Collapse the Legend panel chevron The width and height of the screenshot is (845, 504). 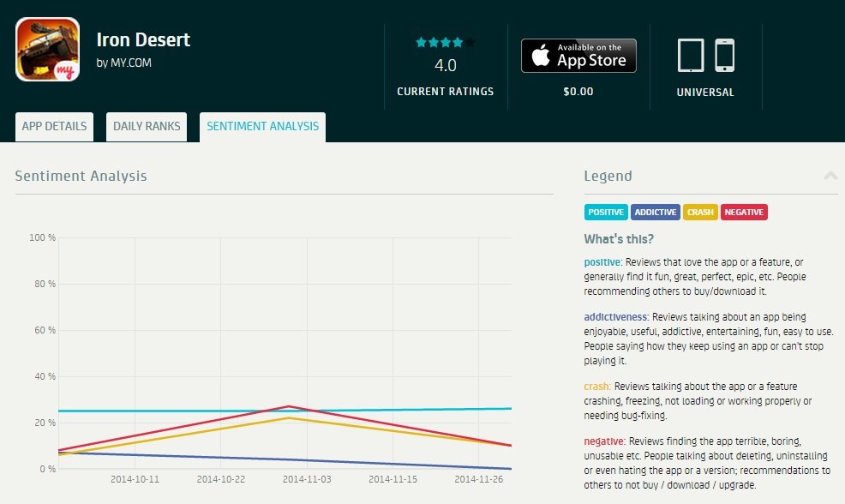click(830, 176)
